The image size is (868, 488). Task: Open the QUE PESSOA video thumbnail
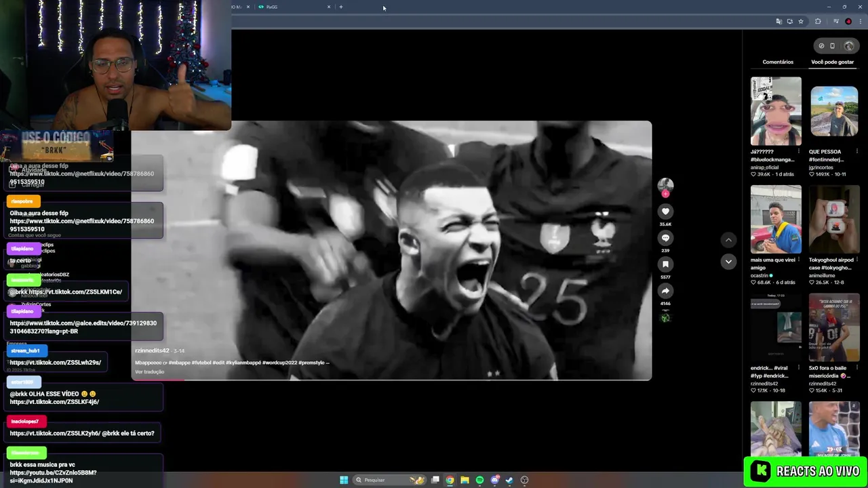(834, 111)
